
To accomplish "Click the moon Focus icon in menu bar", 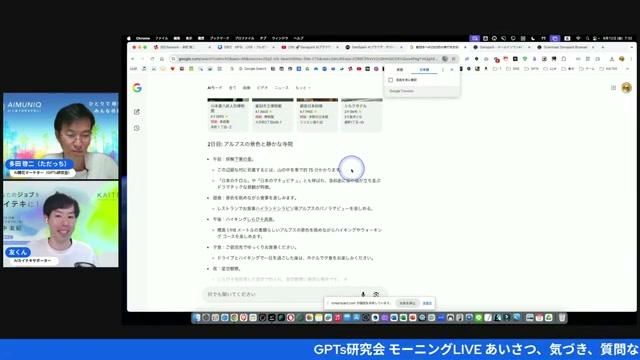I will point(533,38).
